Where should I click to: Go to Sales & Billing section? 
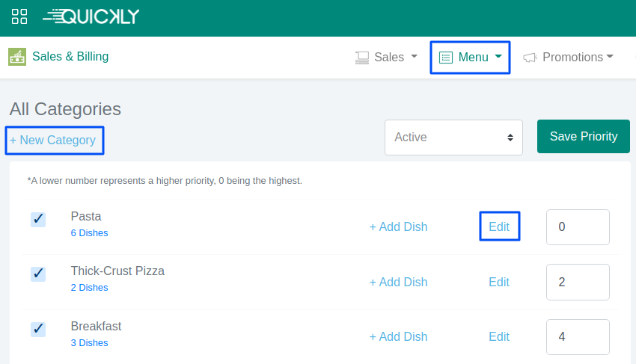[70, 57]
